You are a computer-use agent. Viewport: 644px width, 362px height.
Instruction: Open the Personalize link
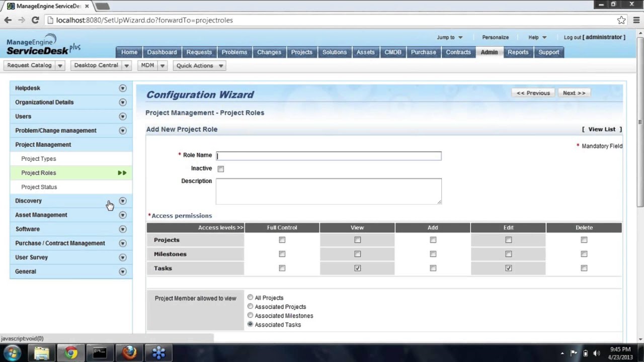coord(496,37)
